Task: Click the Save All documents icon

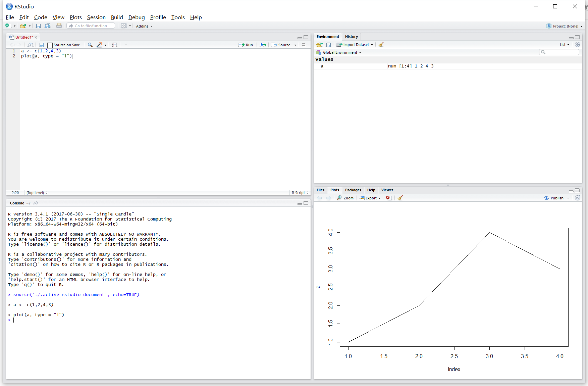Action: coord(48,26)
